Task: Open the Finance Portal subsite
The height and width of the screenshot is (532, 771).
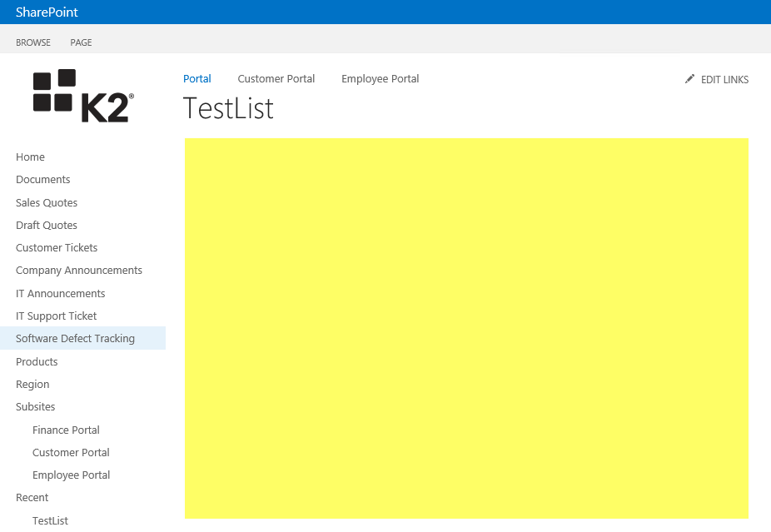Action: pos(66,430)
